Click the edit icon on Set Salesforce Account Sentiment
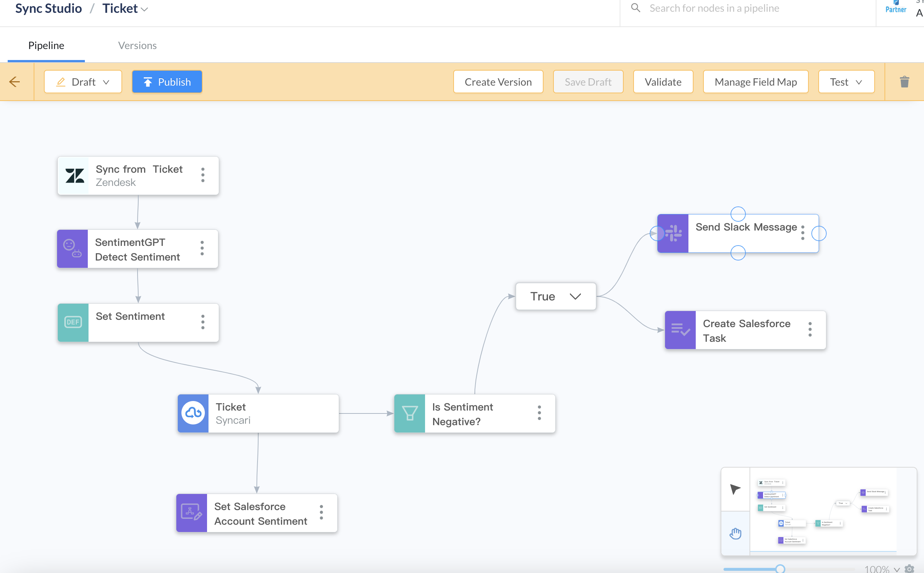The height and width of the screenshot is (573, 924). pyautogui.click(x=192, y=512)
